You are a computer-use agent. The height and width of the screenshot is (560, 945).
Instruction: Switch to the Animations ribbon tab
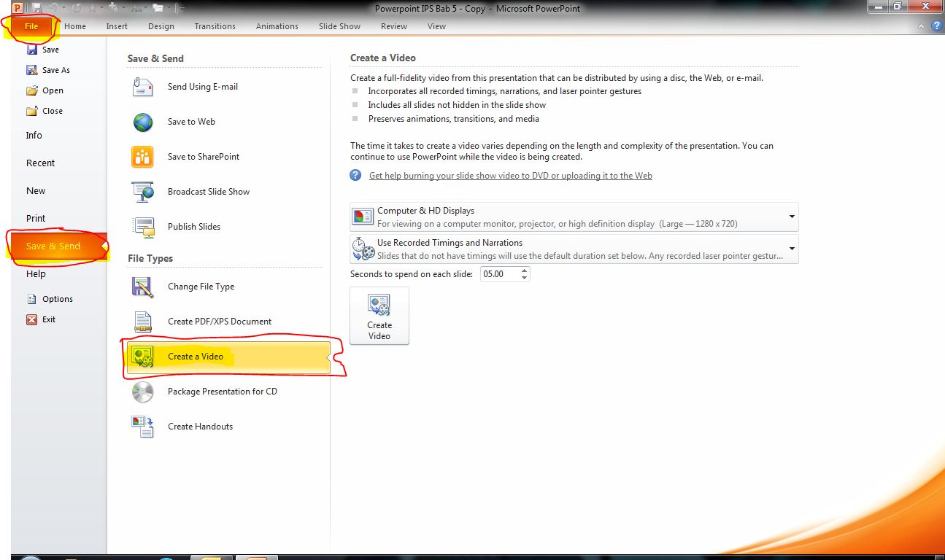277,26
